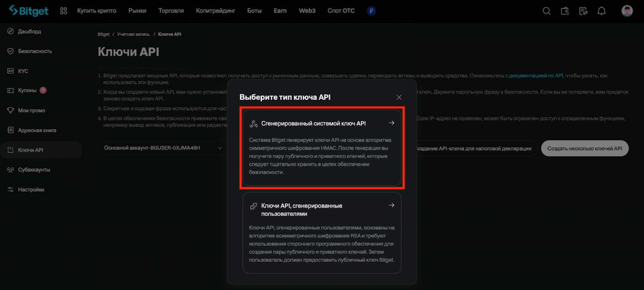Open the notifications bell

602,11
